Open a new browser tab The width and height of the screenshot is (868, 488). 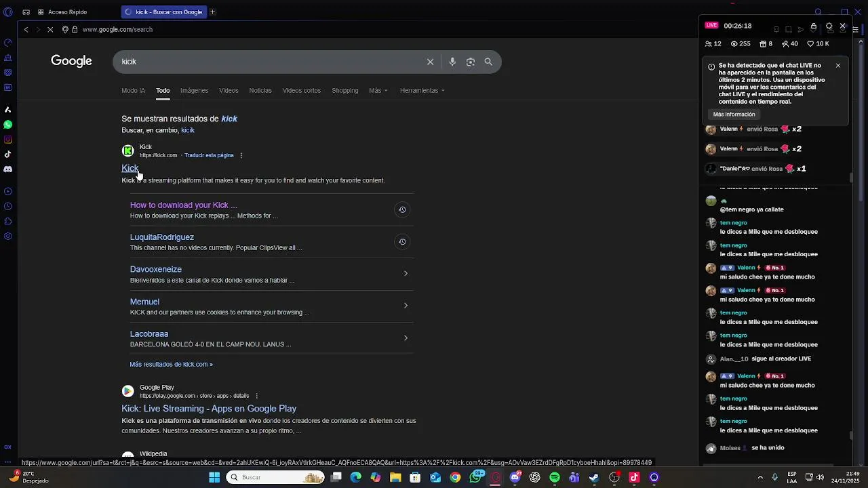coord(212,12)
